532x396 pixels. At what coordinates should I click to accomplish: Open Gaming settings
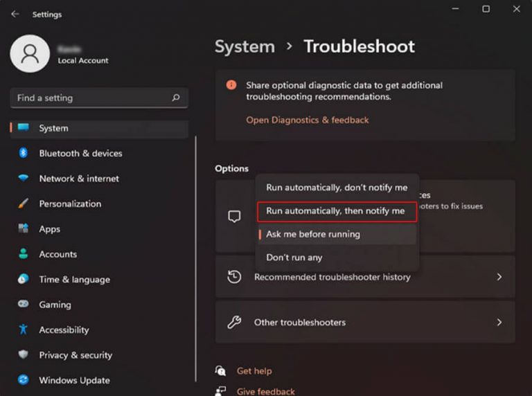99,305
